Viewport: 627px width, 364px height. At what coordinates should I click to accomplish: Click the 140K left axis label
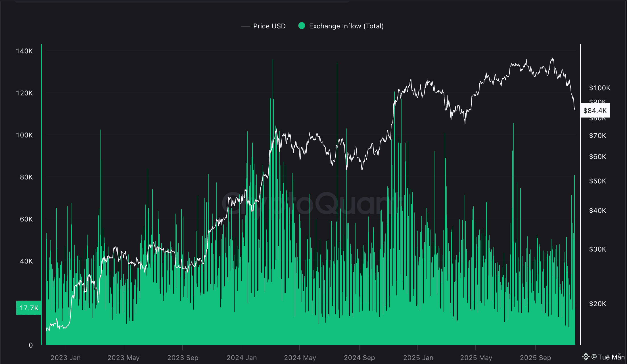24,51
